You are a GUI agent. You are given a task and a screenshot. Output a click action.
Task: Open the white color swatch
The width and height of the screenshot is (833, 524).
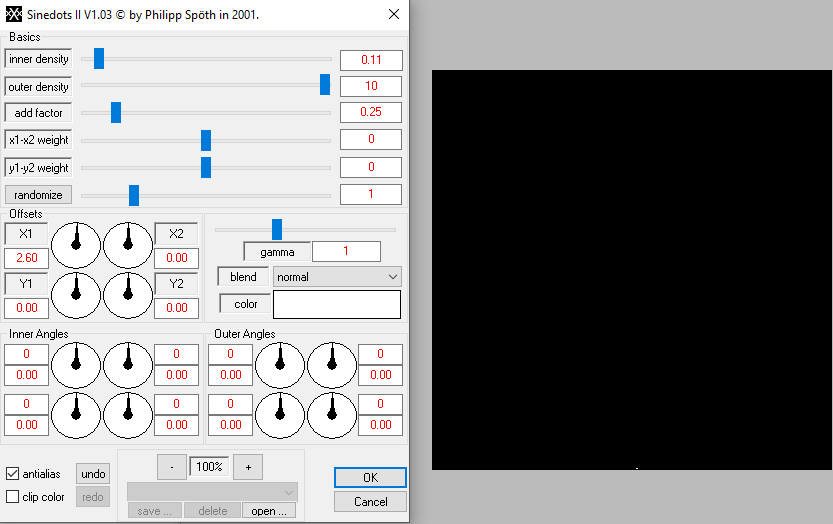click(337, 305)
